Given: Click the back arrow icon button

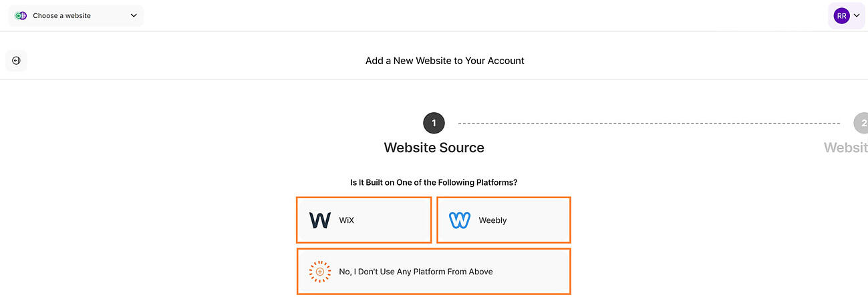Looking at the screenshot, I should tap(16, 61).
